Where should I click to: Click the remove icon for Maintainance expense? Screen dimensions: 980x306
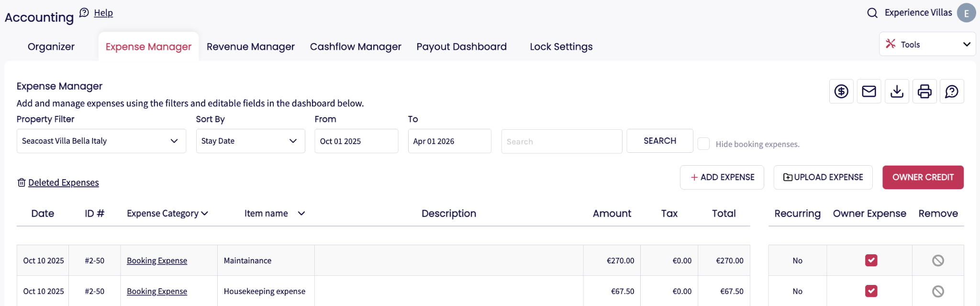938,261
